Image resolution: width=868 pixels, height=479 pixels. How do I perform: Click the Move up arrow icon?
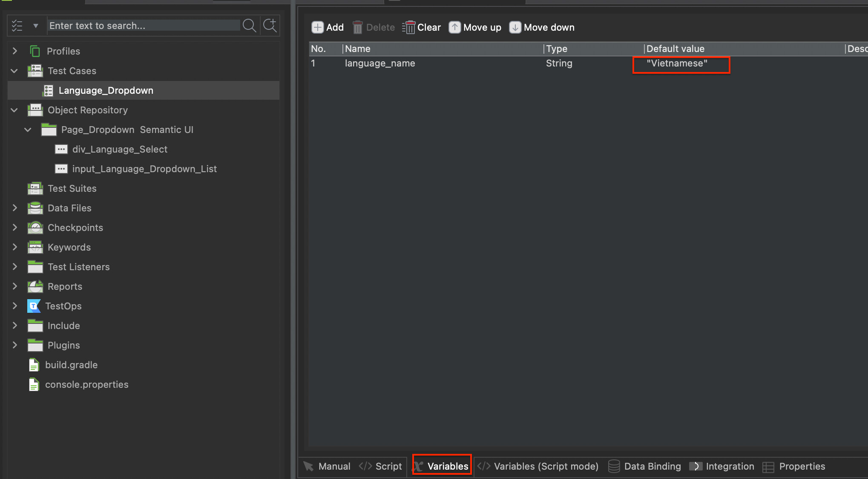(455, 27)
